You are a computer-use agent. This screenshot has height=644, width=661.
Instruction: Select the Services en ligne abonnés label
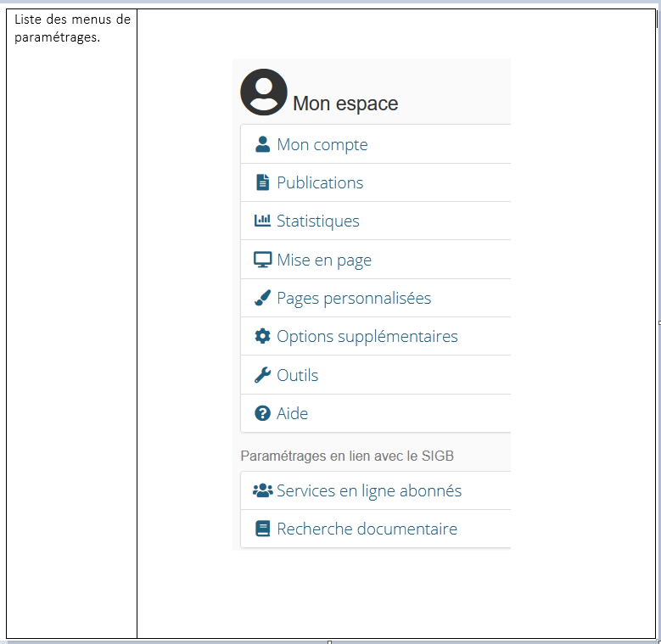tap(369, 490)
